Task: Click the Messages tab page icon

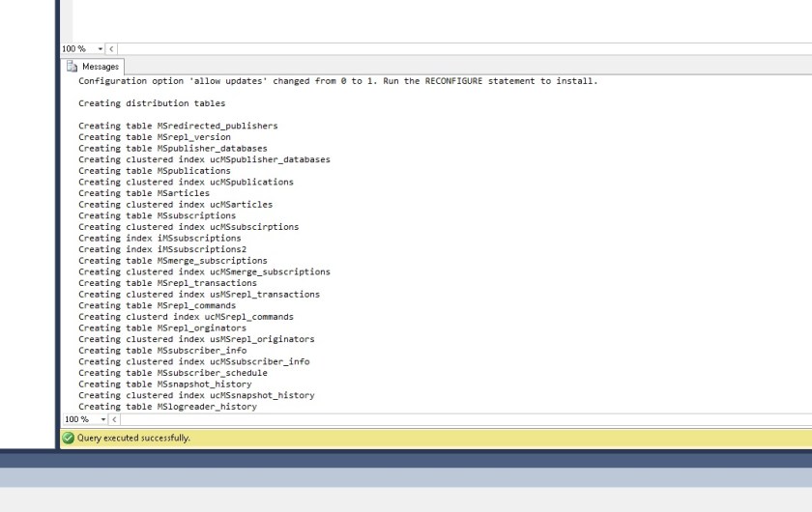Action: point(72,67)
